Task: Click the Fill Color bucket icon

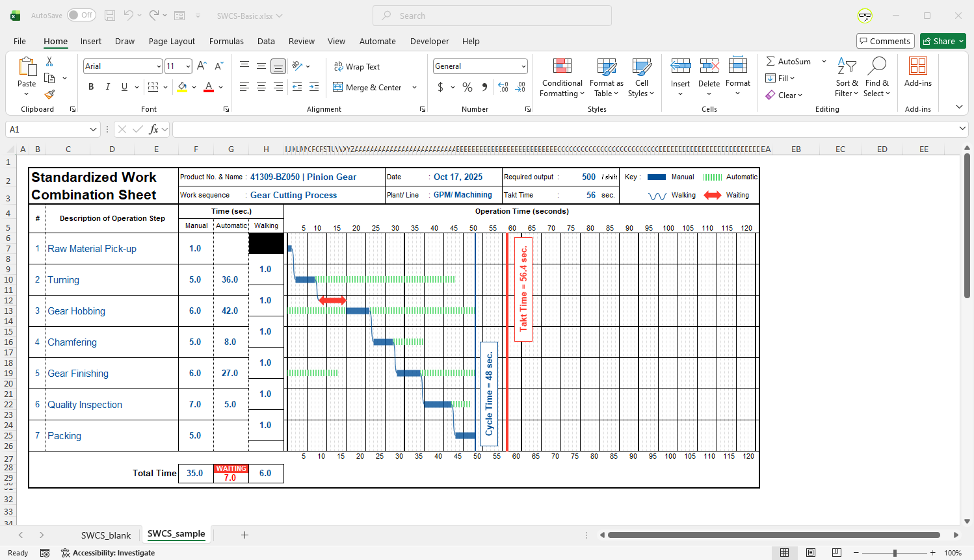Action: click(x=182, y=87)
